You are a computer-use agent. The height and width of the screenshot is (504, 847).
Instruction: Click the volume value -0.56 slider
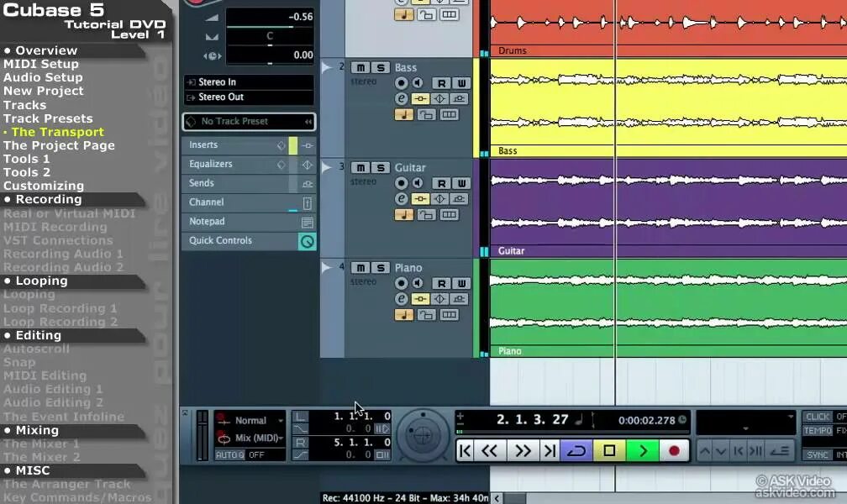270,18
